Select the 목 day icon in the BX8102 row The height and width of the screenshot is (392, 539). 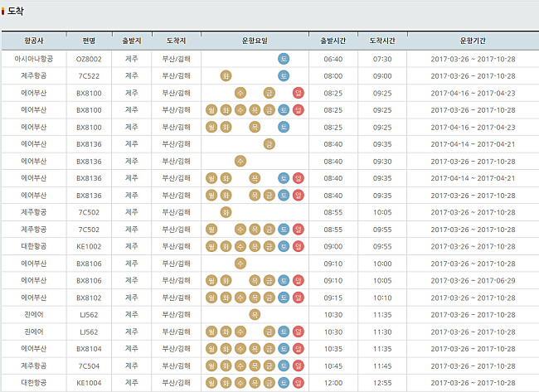pyautogui.click(x=255, y=298)
